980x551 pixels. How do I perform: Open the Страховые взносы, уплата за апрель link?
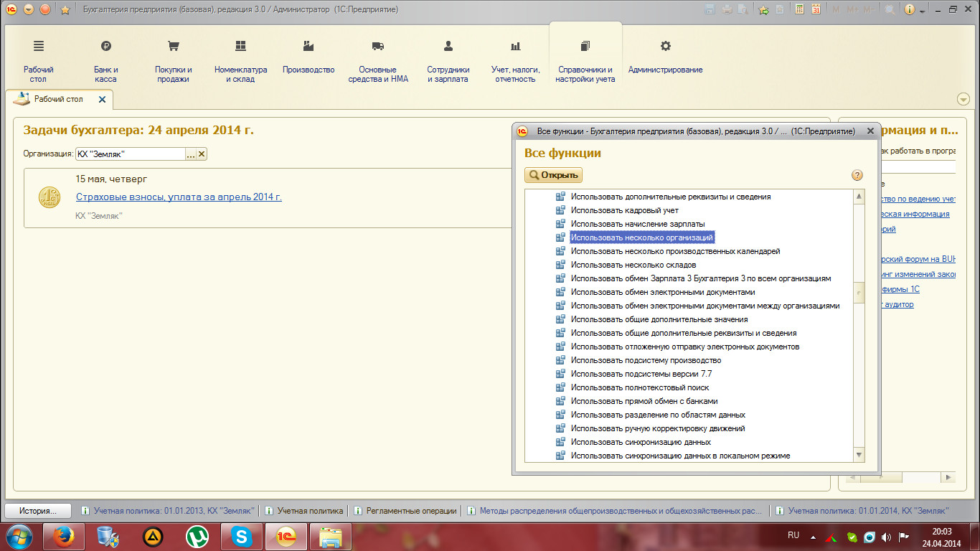coord(179,197)
